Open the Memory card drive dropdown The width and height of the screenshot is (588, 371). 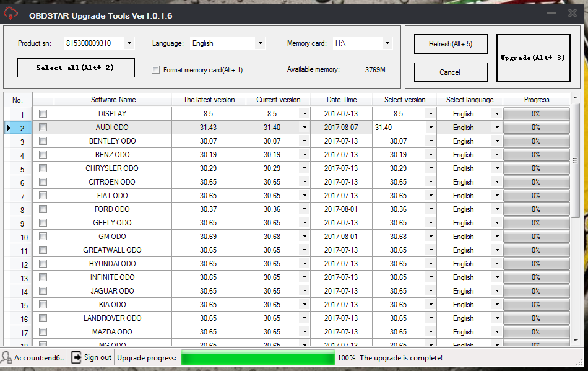[387, 43]
